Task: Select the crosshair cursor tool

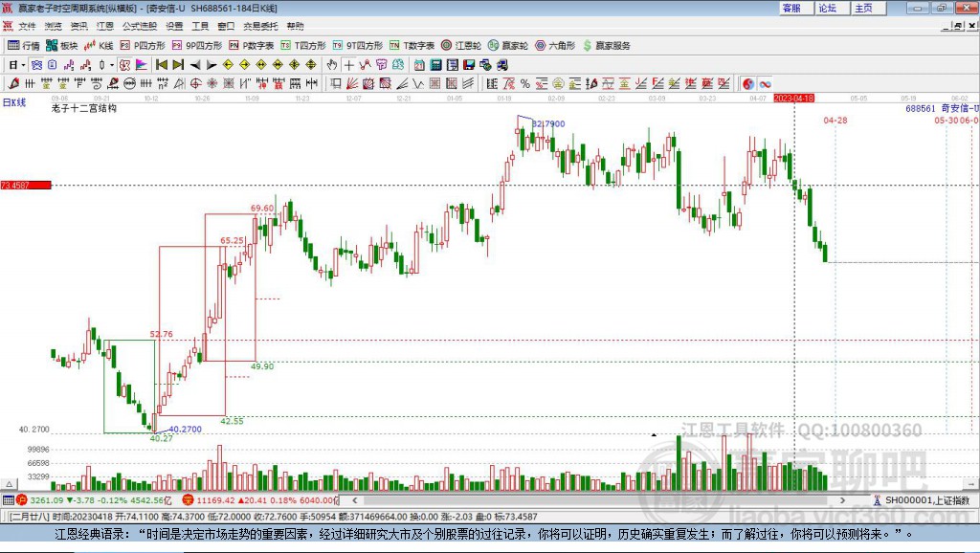Action: 348,64
